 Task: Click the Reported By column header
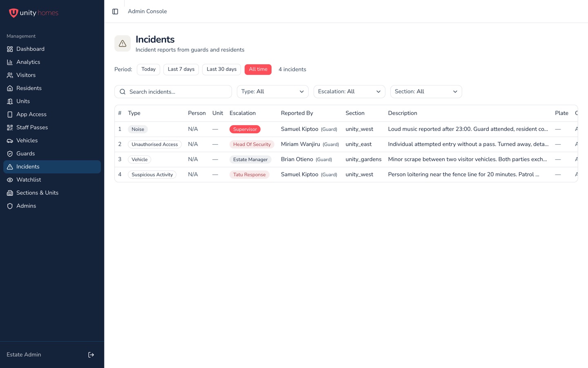click(x=297, y=113)
